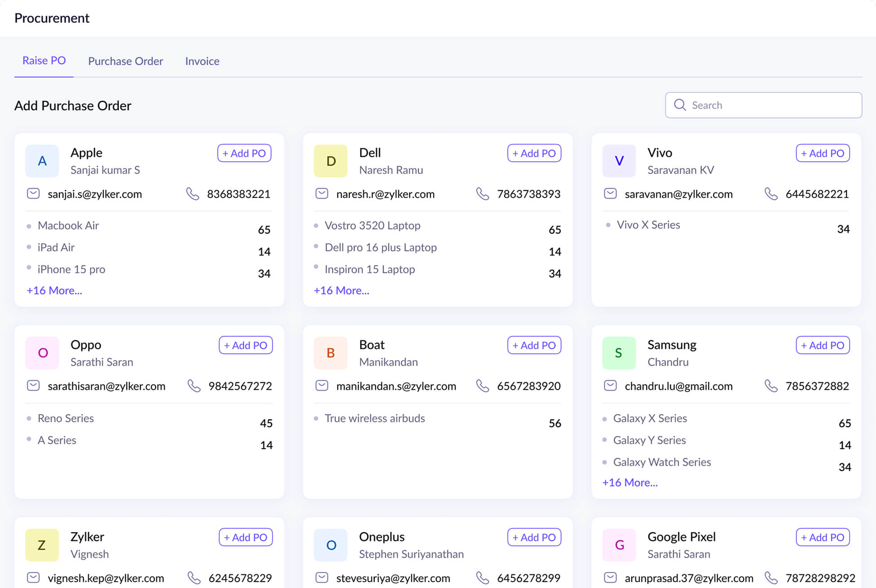Click the Zylker vendor avatar letter Z

coord(42,545)
